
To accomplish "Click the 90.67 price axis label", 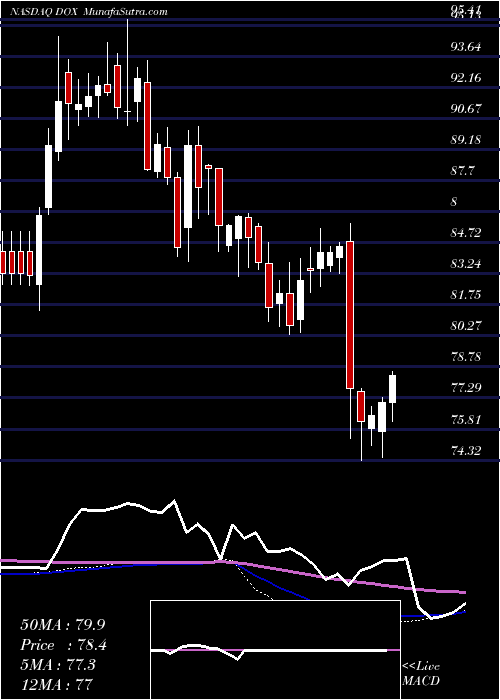I will (x=466, y=108).
